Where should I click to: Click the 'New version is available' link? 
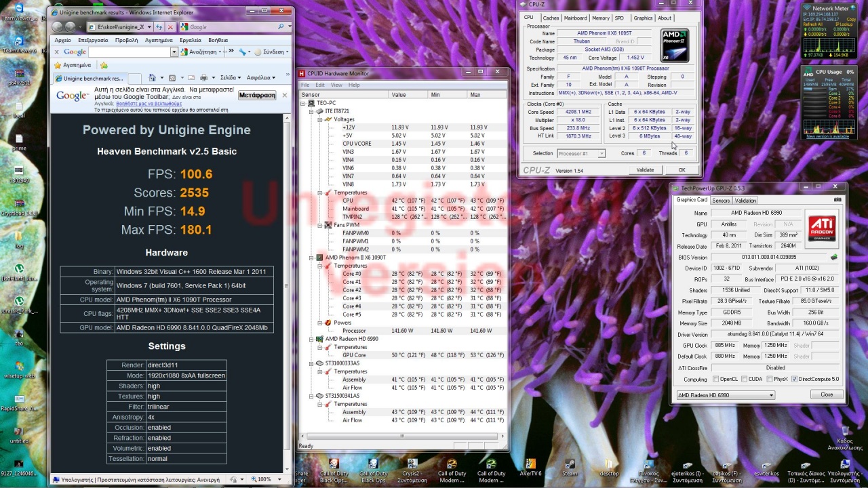coord(827,137)
